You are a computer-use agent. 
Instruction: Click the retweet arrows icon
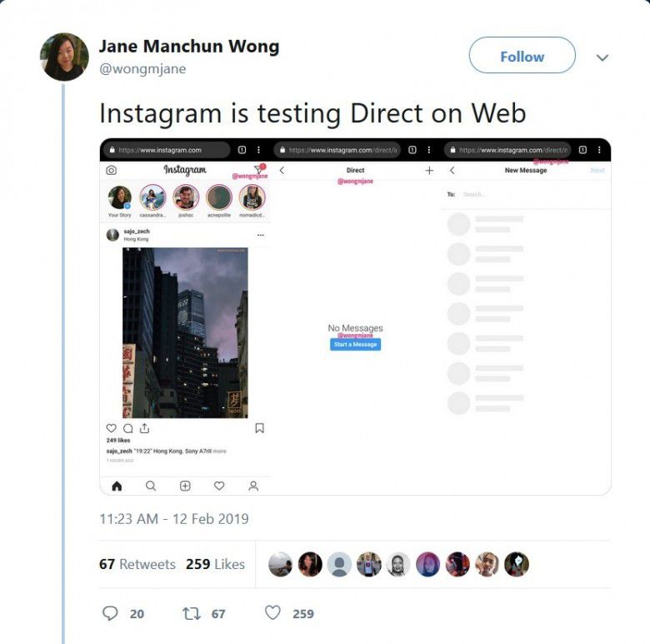coord(192,613)
